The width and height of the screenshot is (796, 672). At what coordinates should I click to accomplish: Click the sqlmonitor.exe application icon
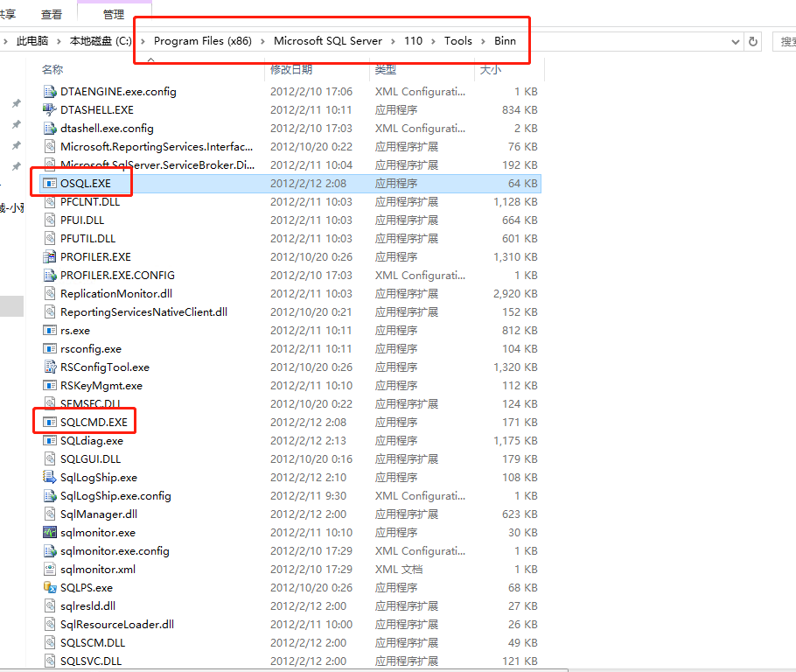click(x=50, y=532)
